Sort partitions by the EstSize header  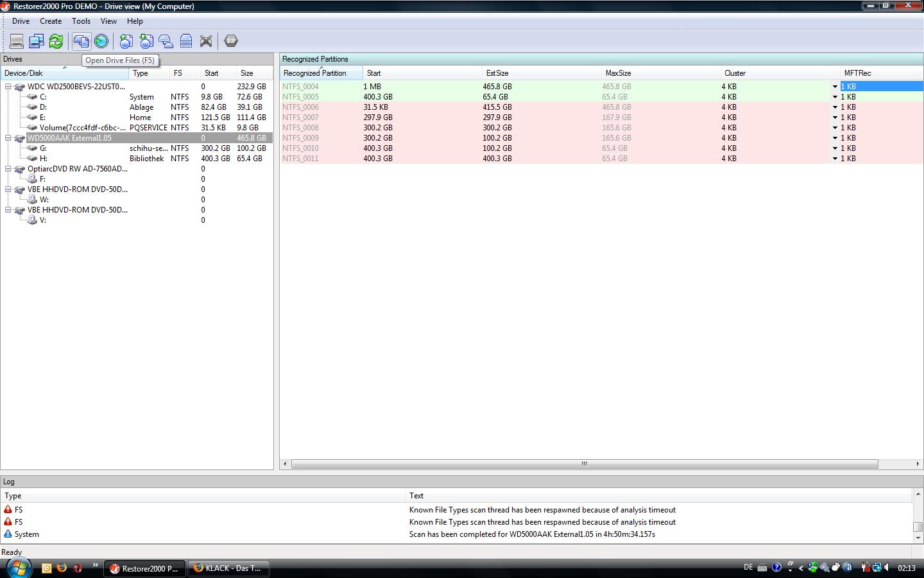(x=542, y=73)
